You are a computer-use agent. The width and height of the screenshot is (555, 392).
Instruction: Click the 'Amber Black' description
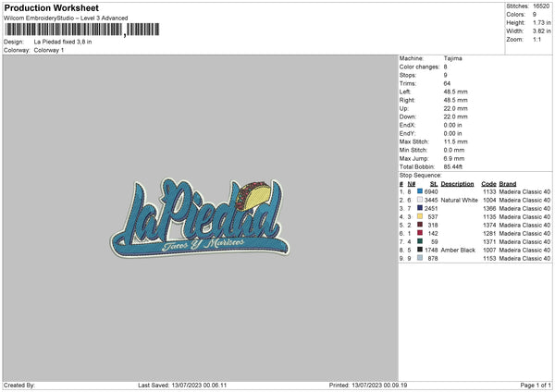click(x=458, y=251)
